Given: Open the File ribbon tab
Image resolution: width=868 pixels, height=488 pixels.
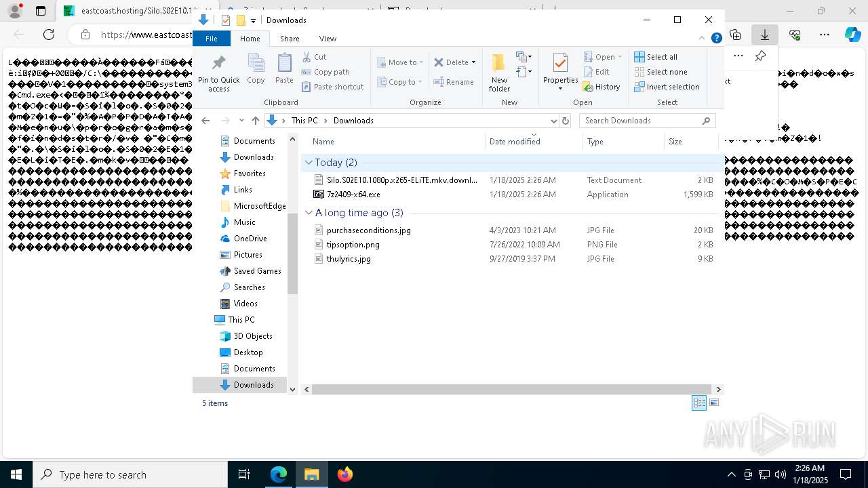Looking at the screenshot, I should click(212, 39).
